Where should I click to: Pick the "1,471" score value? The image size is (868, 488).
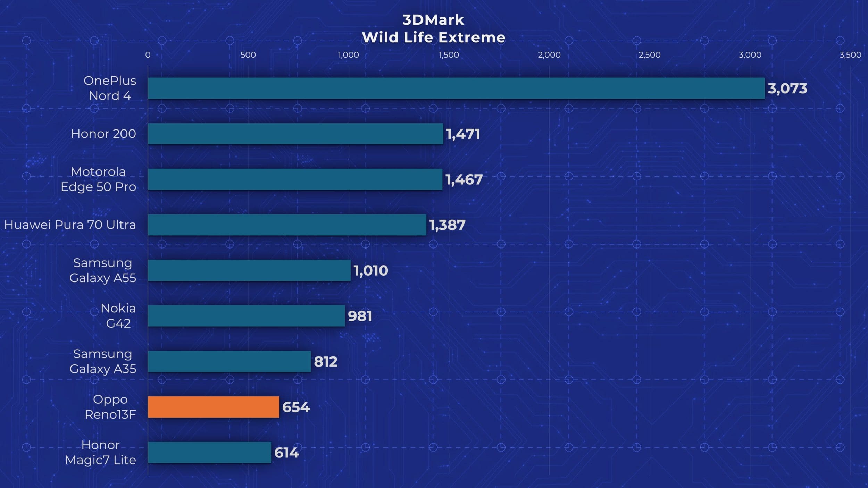(x=463, y=134)
